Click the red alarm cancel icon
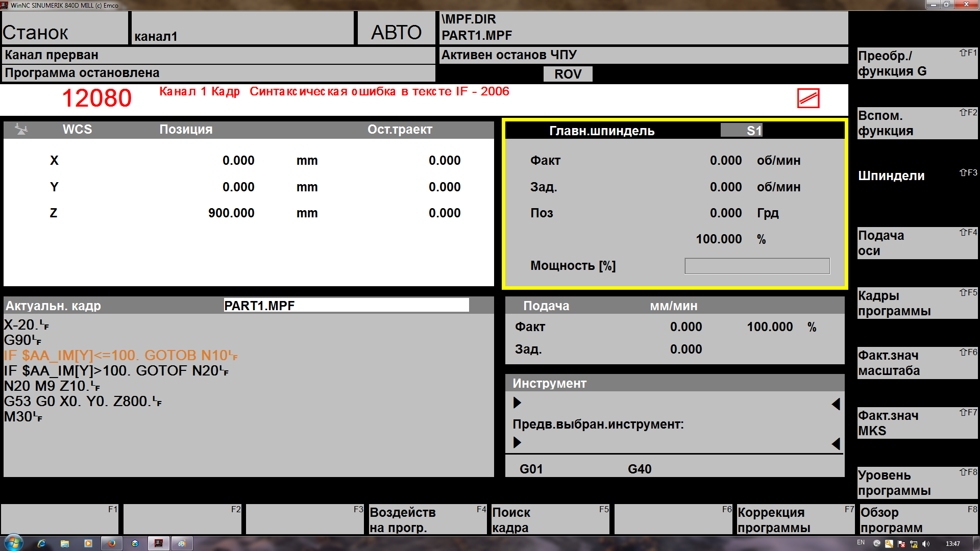This screenshot has width=980, height=551. coord(808,98)
